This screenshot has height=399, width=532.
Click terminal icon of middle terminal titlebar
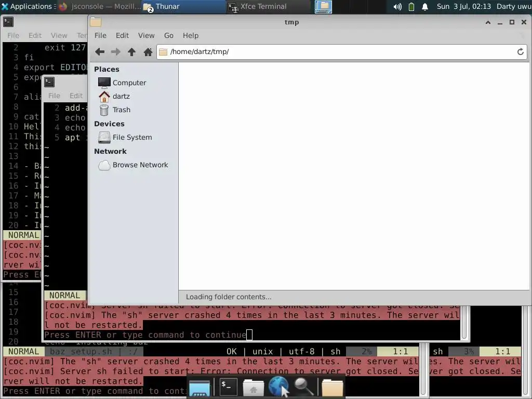[x=49, y=82]
